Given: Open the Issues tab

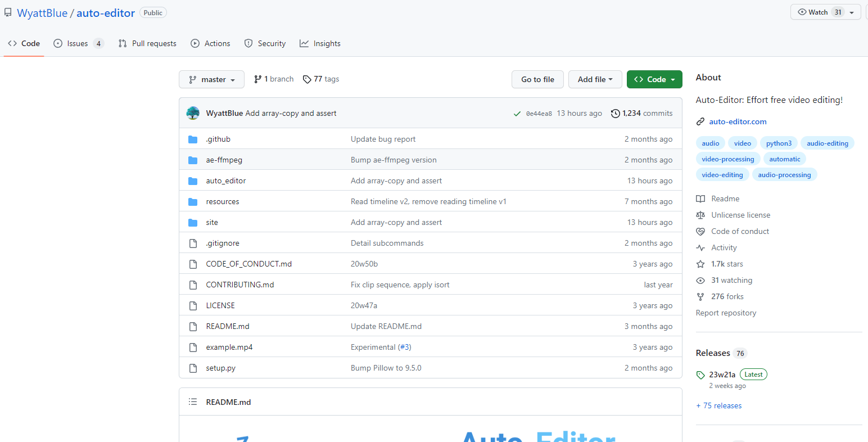Looking at the screenshot, I should (x=79, y=43).
